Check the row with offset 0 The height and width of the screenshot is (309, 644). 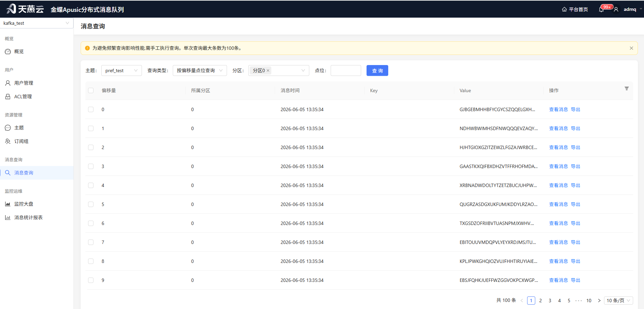click(91, 109)
